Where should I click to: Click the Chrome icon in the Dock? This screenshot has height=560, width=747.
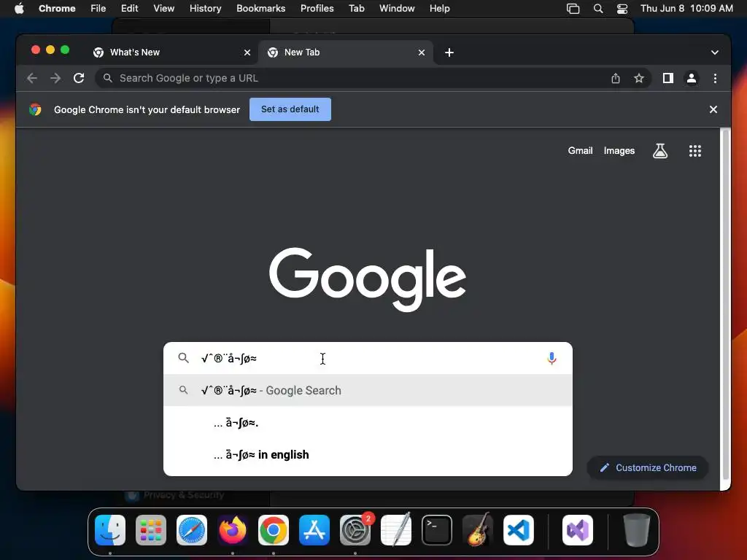[274, 530]
